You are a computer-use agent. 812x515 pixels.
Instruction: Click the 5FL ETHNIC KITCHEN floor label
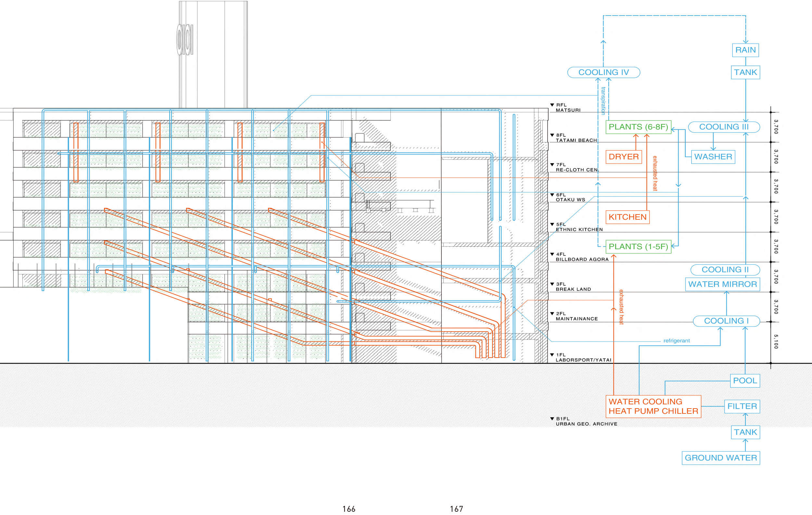click(577, 227)
